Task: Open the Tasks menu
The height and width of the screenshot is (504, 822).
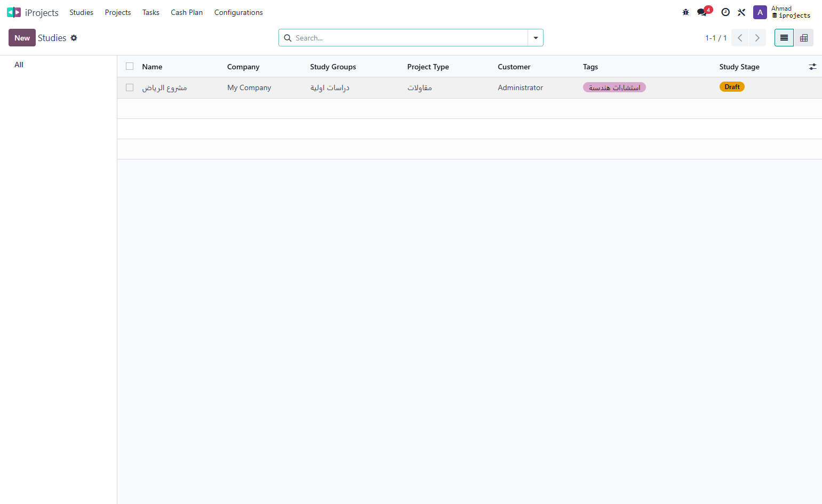Action: (151, 12)
